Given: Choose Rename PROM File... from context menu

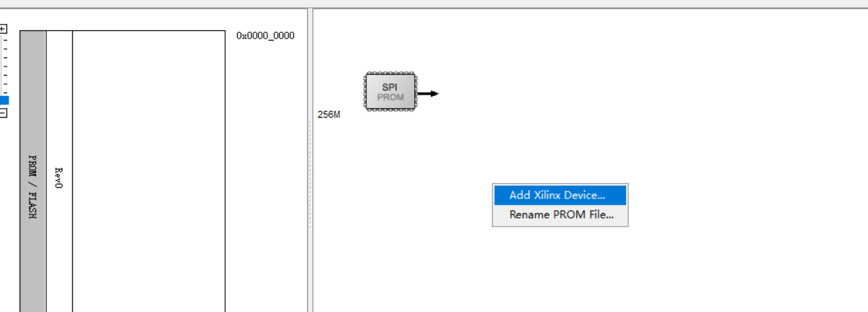Looking at the screenshot, I should coord(561,215).
